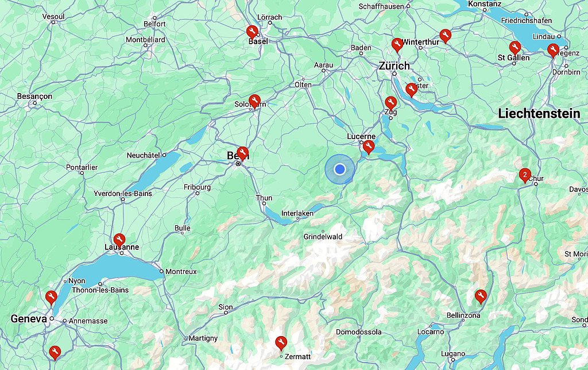Click the wrench pin above Zermatt
Screen dimensions: 588x370
[x=281, y=343]
